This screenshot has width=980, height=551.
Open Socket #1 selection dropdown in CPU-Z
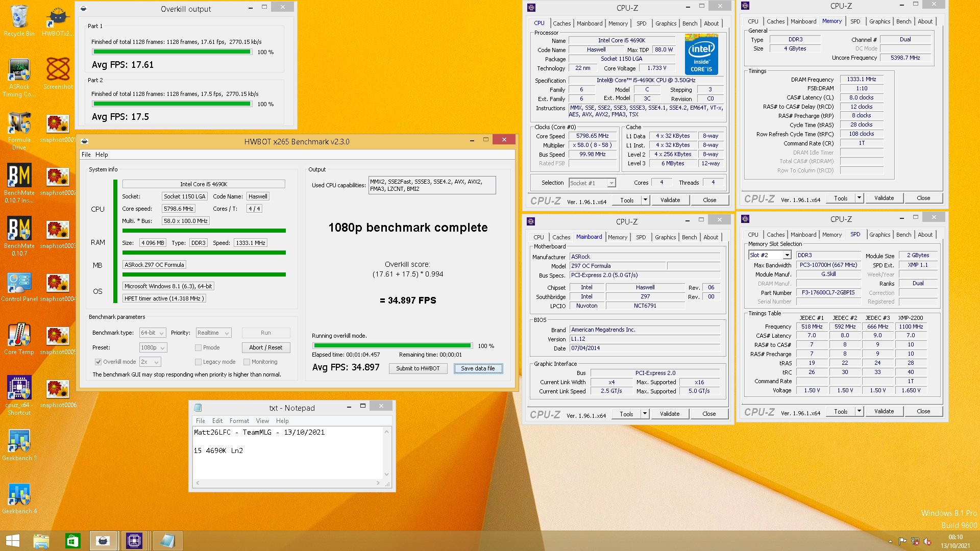click(592, 183)
